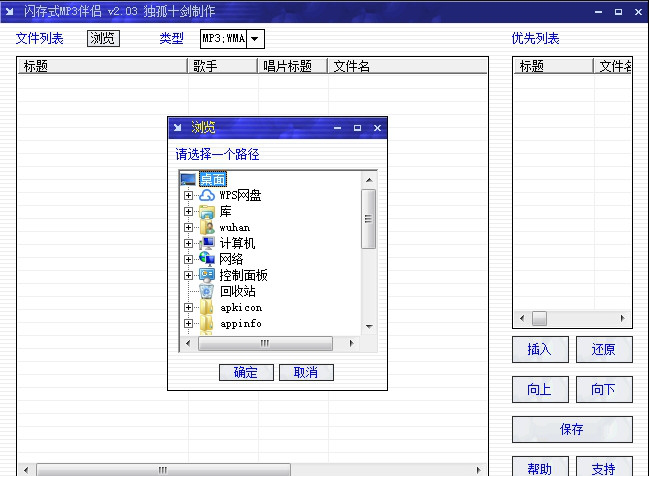Click the apkicon folder icon
The width and height of the screenshot is (649, 495).
tap(207, 308)
